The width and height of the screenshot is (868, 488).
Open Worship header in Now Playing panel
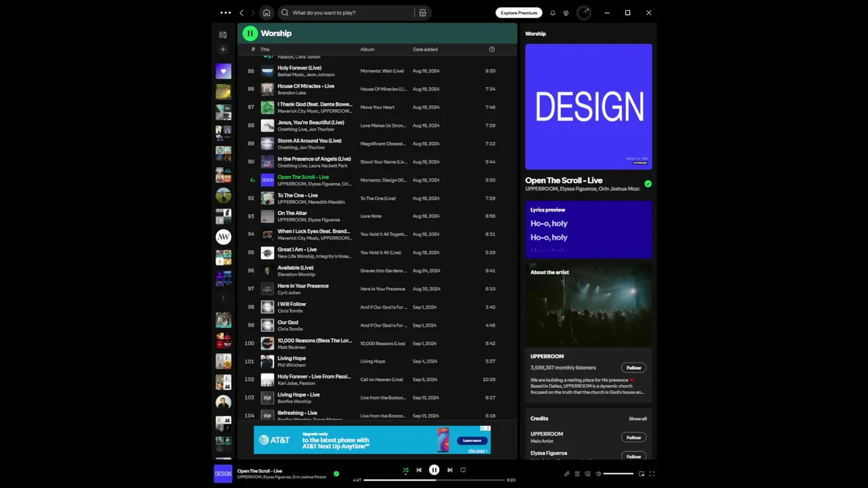[x=535, y=33]
